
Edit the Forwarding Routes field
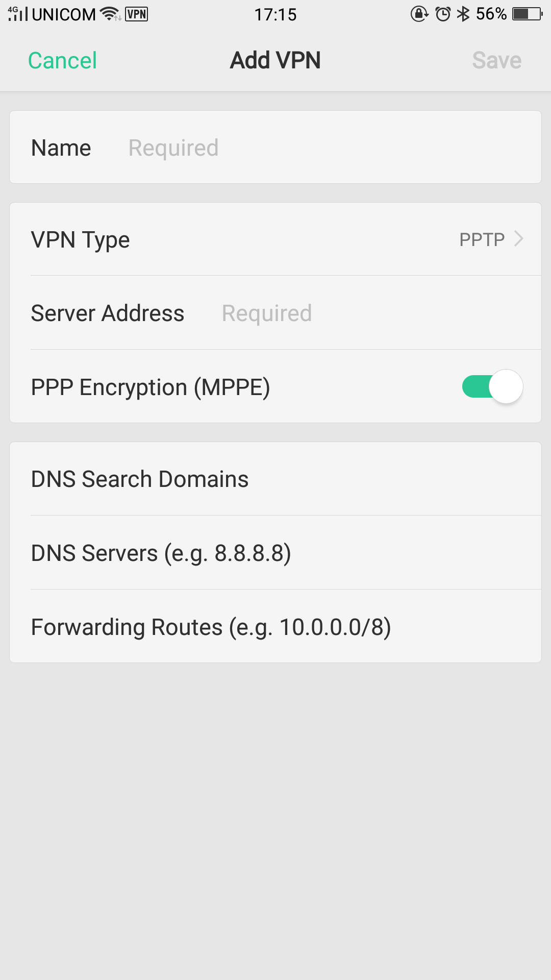pyautogui.click(x=275, y=627)
